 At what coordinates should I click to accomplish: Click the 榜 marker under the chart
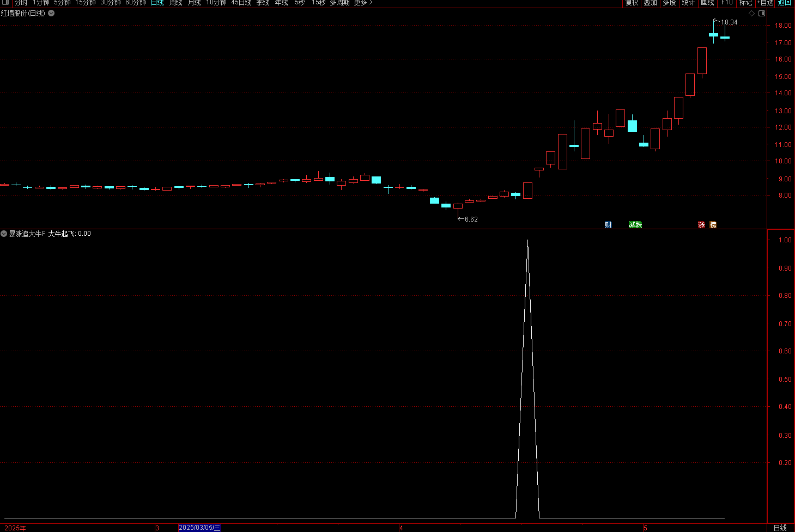713,224
